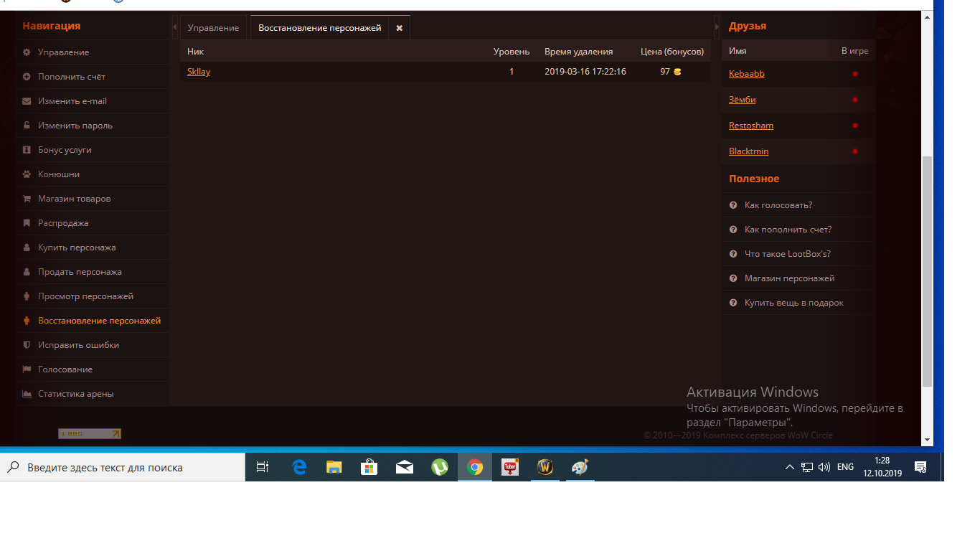Click the paw icon beside Конюшни
980x551 pixels.
coord(27,174)
